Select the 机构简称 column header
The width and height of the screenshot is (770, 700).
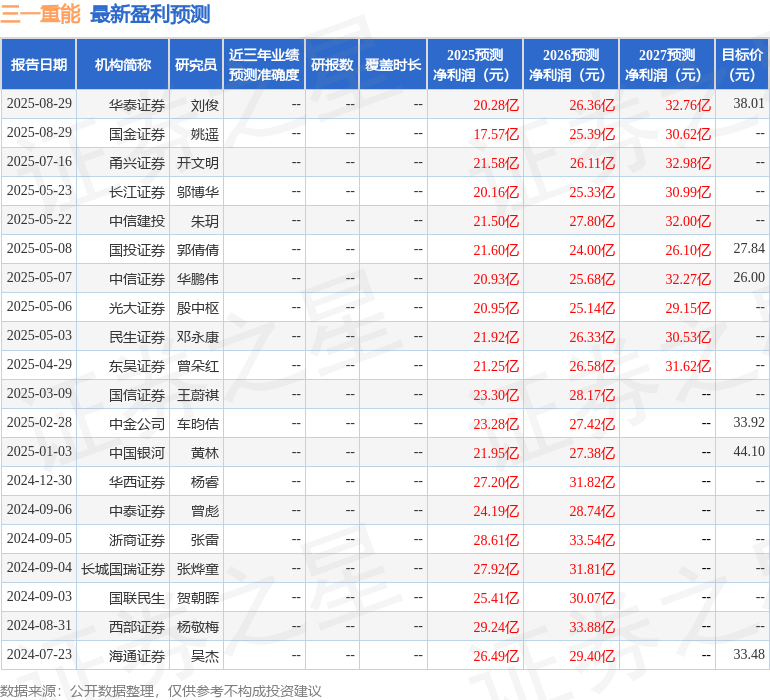(x=123, y=64)
